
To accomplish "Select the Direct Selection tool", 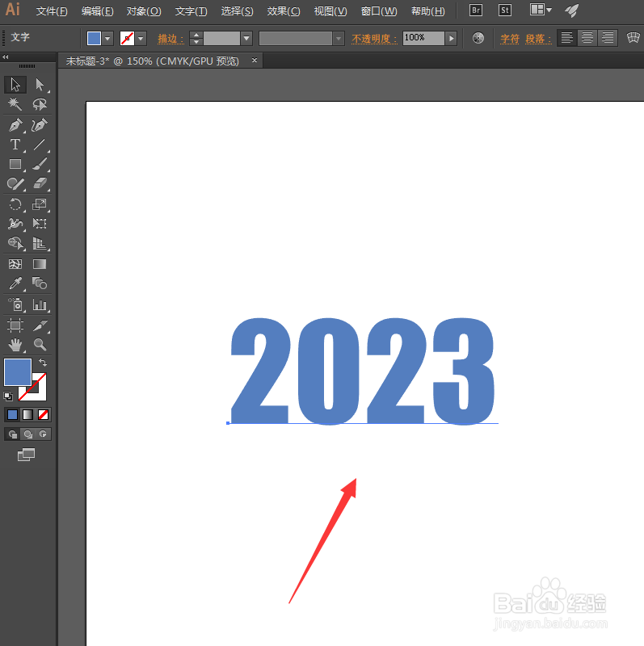I will click(40, 85).
